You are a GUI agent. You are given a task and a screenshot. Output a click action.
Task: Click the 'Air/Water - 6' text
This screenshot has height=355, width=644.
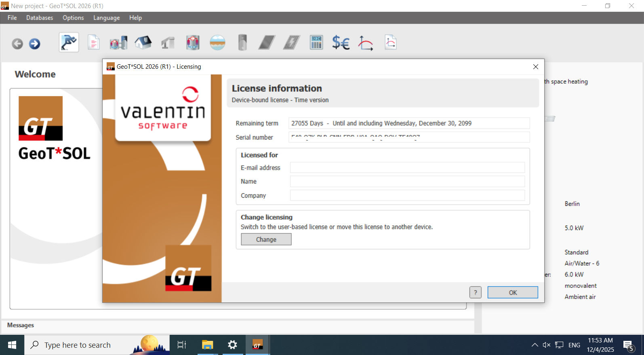(582, 263)
